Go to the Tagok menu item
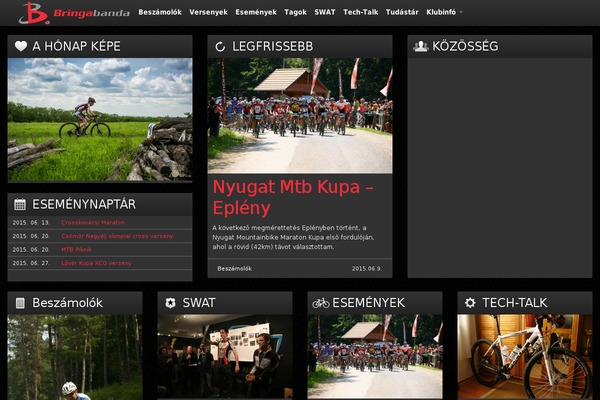 [295, 12]
